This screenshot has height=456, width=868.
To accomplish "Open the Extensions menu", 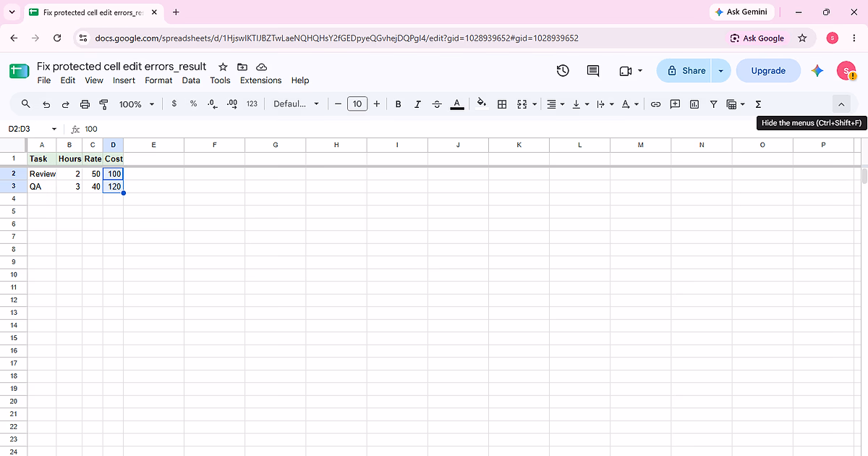I will coord(260,80).
